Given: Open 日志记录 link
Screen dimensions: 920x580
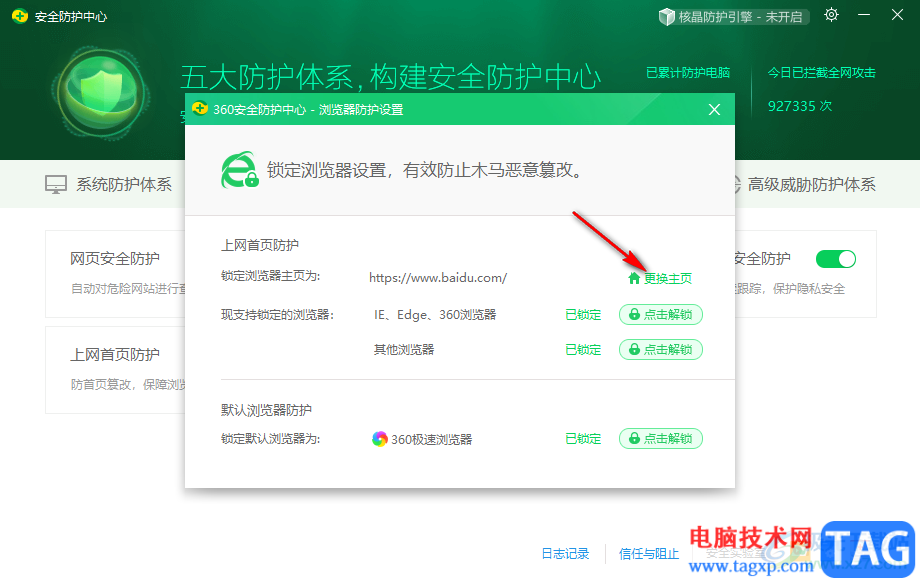Looking at the screenshot, I should pos(565,554).
